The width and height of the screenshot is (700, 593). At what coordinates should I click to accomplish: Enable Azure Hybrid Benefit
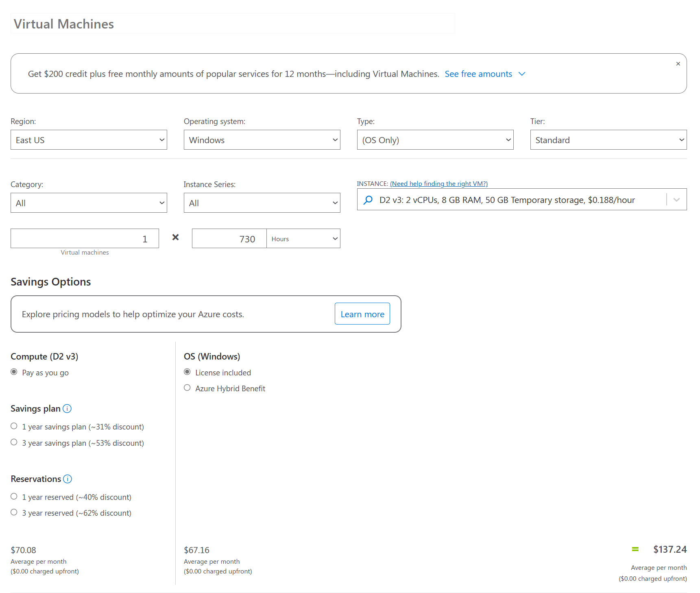(x=187, y=388)
